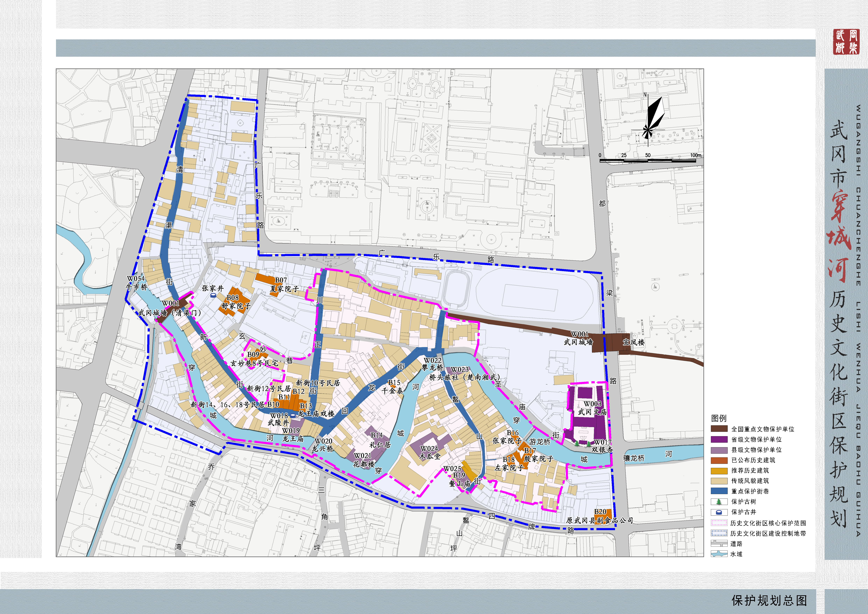Click the orange B20 building block

[x=603, y=517]
